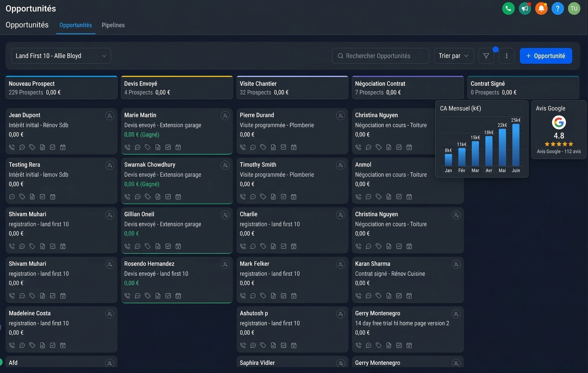Open the three-dot options menu
Viewport: 588px width, 373px height.
click(507, 56)
